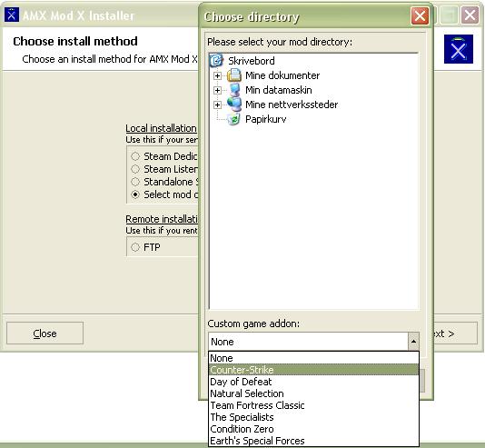
Task: Click the Mine dokumenter folder icon
Action: click(x=233, y=75)
